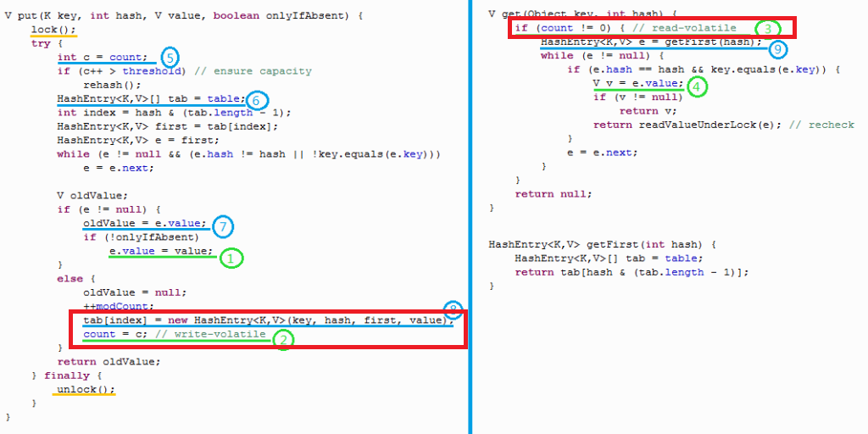Click the green circled number 4 marker
The height and width of the screenshot is (434, 868).
coord(695,86)
